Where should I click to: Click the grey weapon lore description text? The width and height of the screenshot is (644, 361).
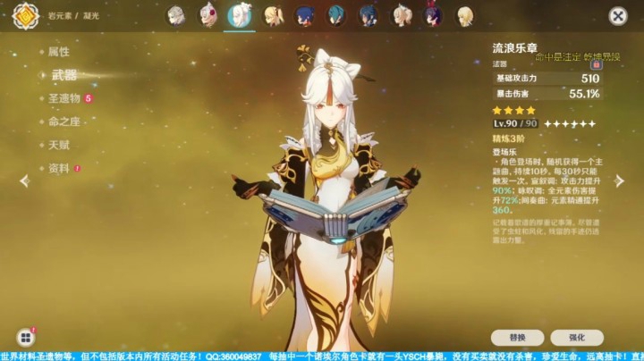pyautogui.click(x=547, y=231)
